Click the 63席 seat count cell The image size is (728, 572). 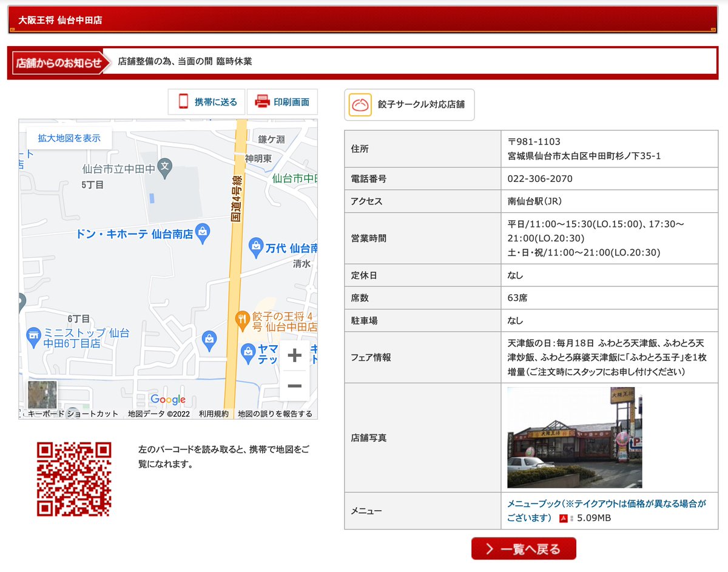click(609, 298)
